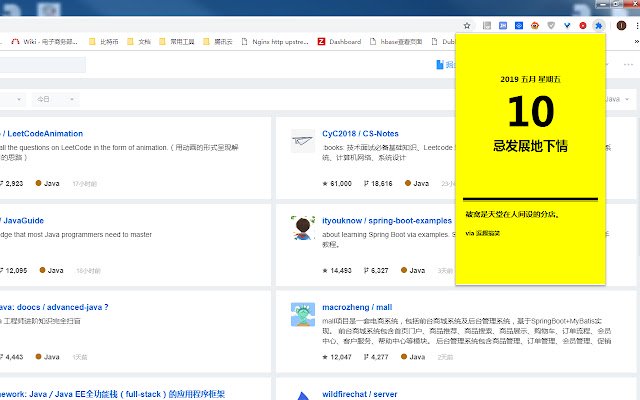Click the 18,616 fork count on CS-Notes
Image resolution: width=640 pixels, height=400 pixels.
[378, 184]
